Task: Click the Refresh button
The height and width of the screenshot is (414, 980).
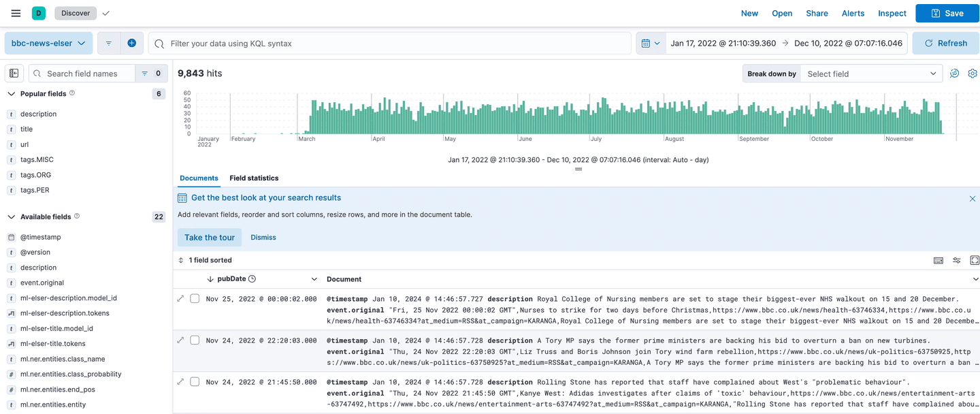Action: tap(945, 43)
